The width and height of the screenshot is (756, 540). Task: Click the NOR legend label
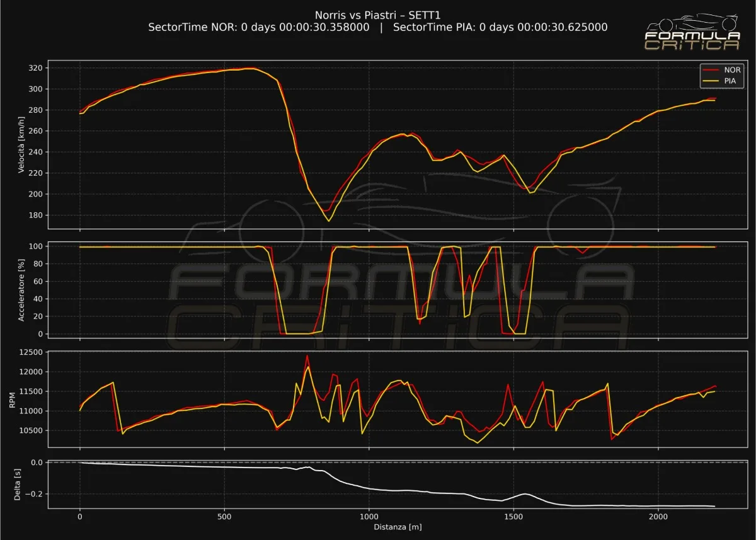(x=733, y=70)
